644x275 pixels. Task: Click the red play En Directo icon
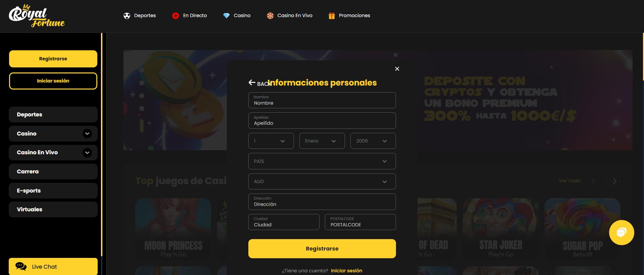(x=176, y=16)
